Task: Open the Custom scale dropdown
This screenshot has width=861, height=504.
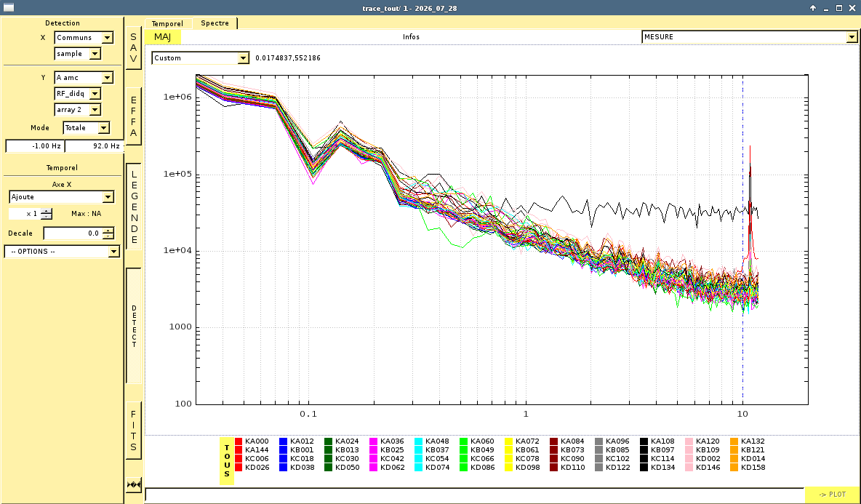Action: pos(201,57)
